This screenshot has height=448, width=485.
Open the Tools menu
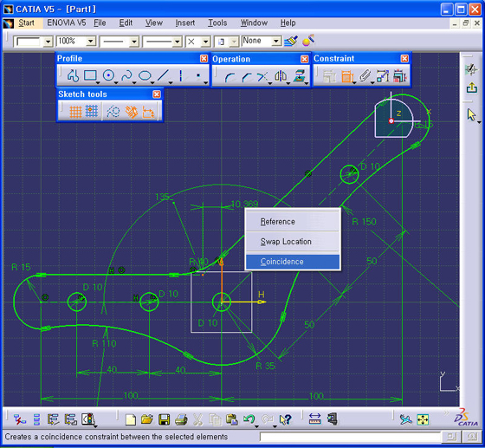[x=217, y=23]
